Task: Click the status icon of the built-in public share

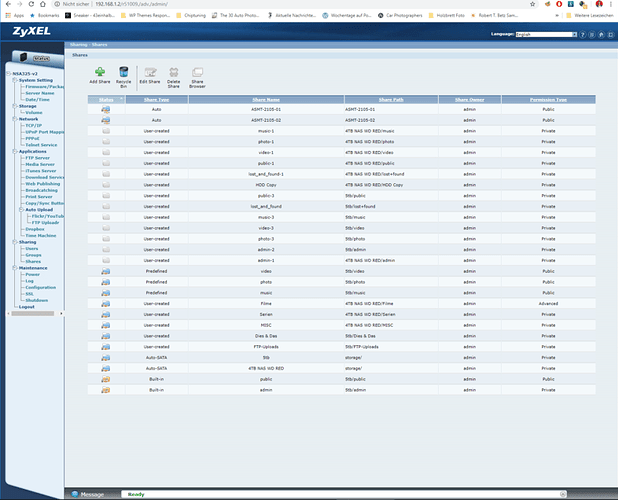Action: 106,379
